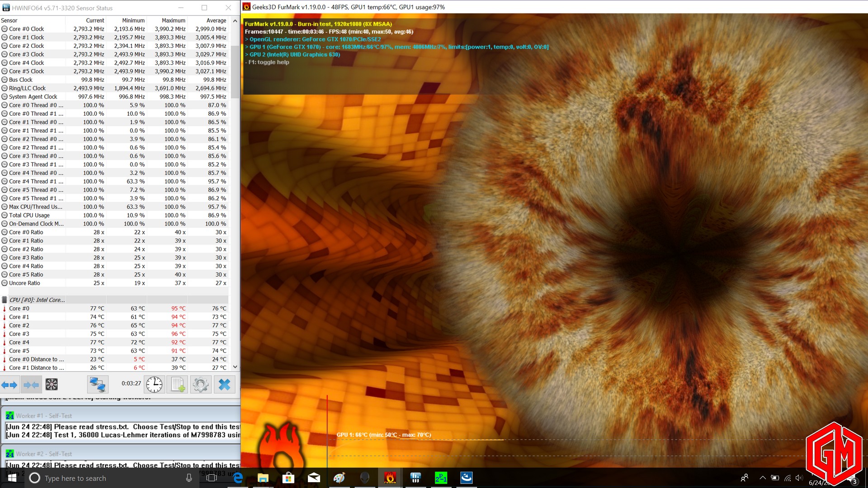868x488 pixels.
Task: Select the Uncore Ratio row
Action: pyautogui.click(x=114, y=283)
